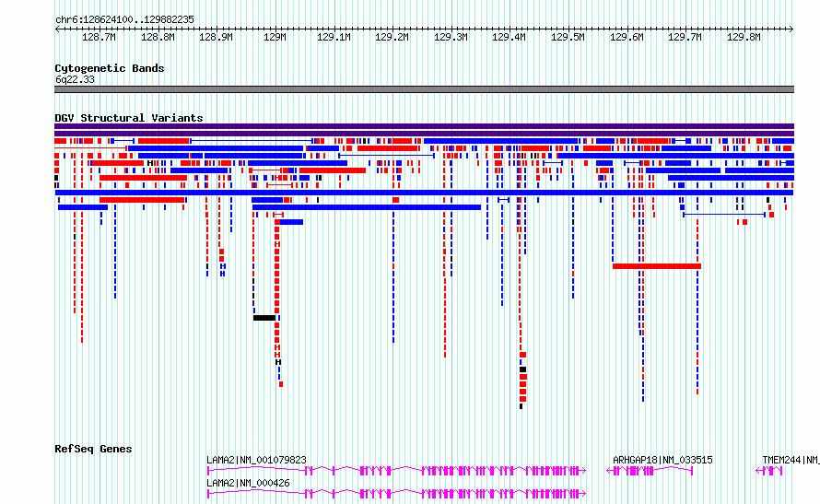Select the 128.7M ruler tick label
Image resolution: width=820 pixels, height=504 pixels.
99,37
